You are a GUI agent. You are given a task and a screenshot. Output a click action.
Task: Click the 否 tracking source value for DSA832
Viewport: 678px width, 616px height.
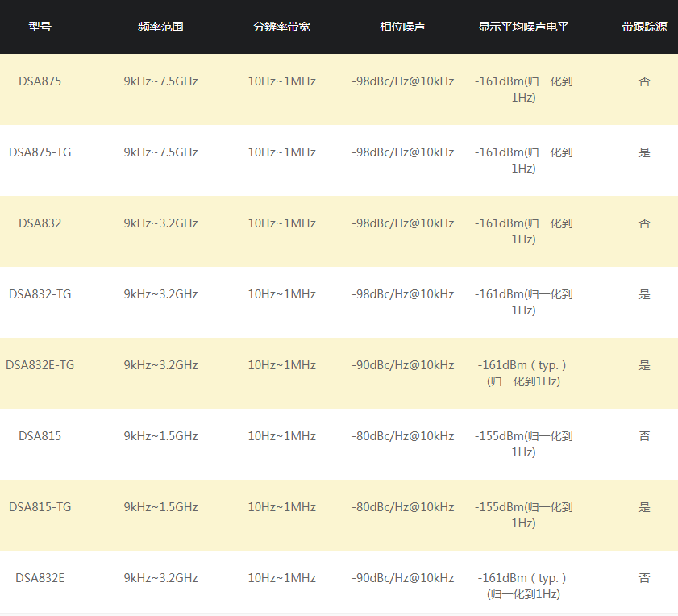pos(644,223)
